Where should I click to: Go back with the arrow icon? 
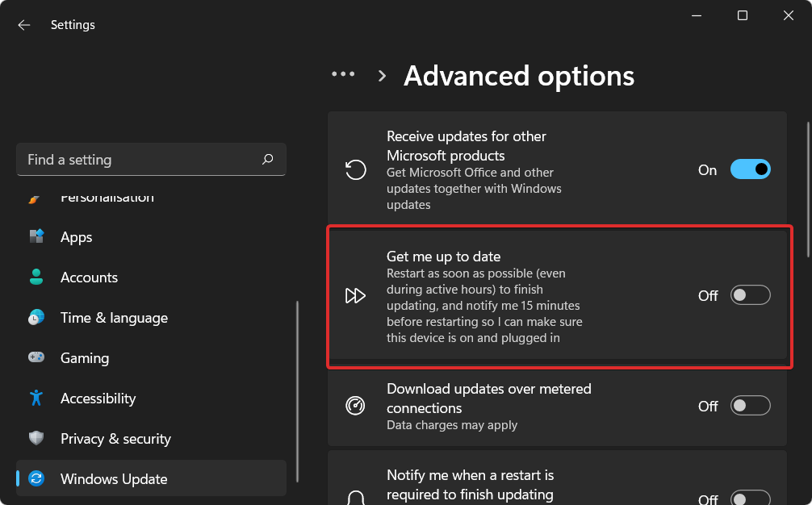[x=24, y=25]
